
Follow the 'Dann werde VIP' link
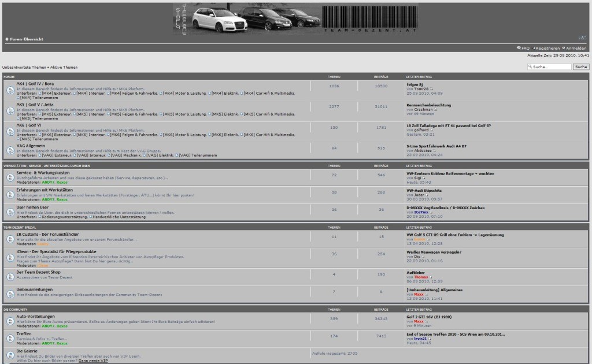(x=93, y=361)
